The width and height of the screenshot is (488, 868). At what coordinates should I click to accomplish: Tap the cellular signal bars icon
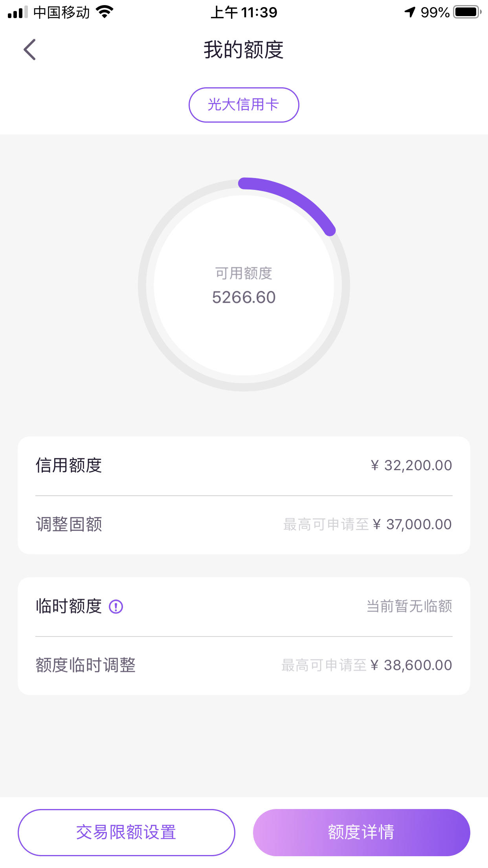[18, 12]
